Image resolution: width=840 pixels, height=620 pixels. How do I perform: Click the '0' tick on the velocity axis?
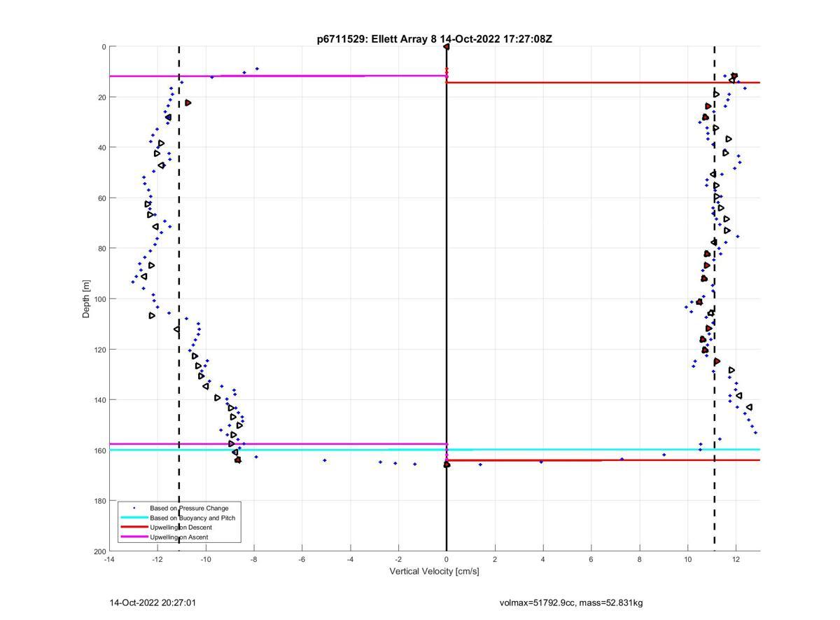pos(447,559)
